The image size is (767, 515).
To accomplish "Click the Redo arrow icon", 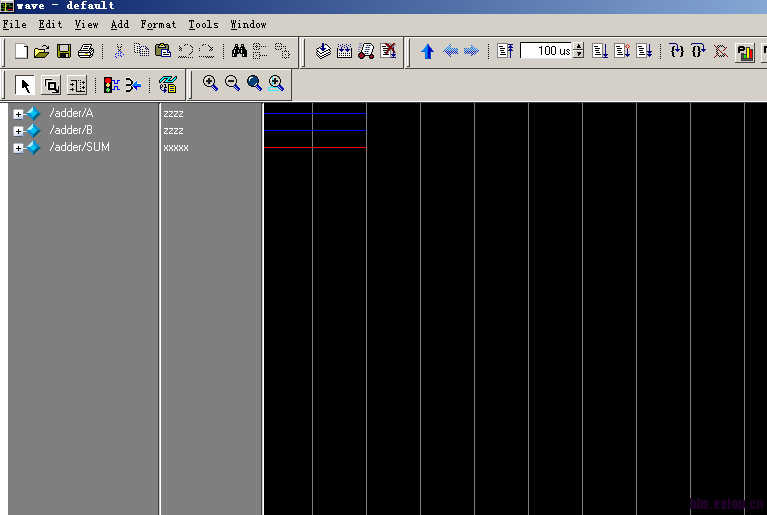I will [x=206, y=51].
